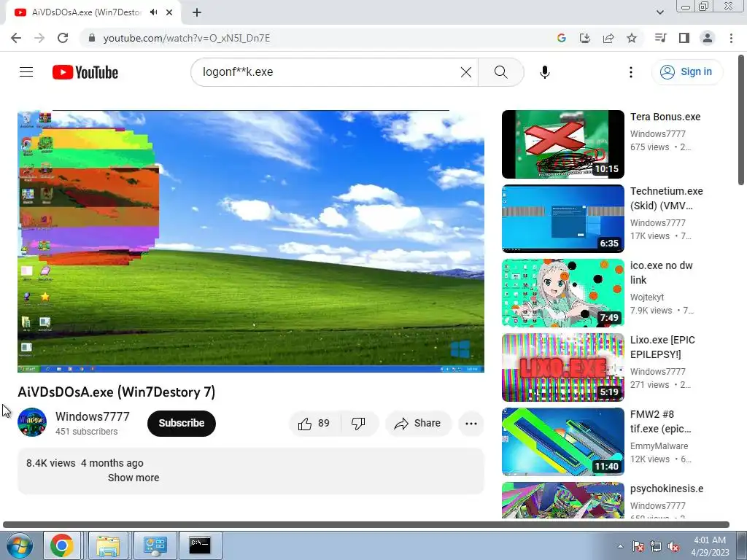Open a new tab with the plus
This screenshot has height=560, width=747.
pyautogui.click(x=197, y=12)
